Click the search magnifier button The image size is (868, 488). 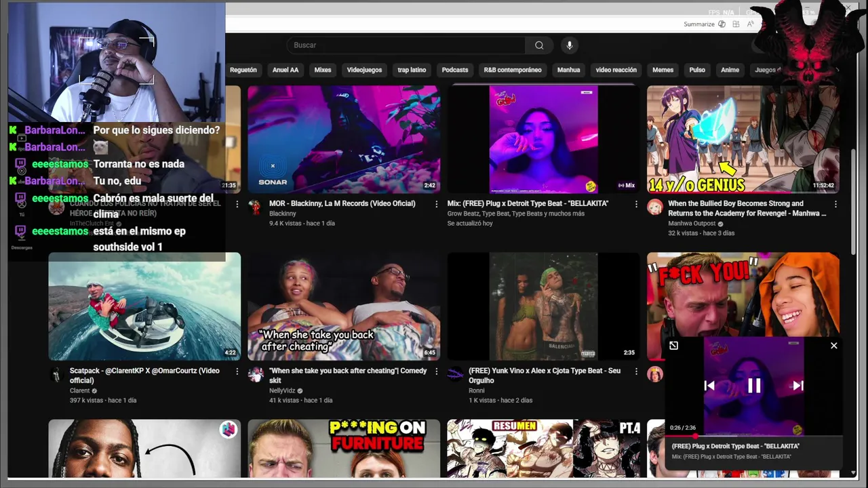[539, 45]
